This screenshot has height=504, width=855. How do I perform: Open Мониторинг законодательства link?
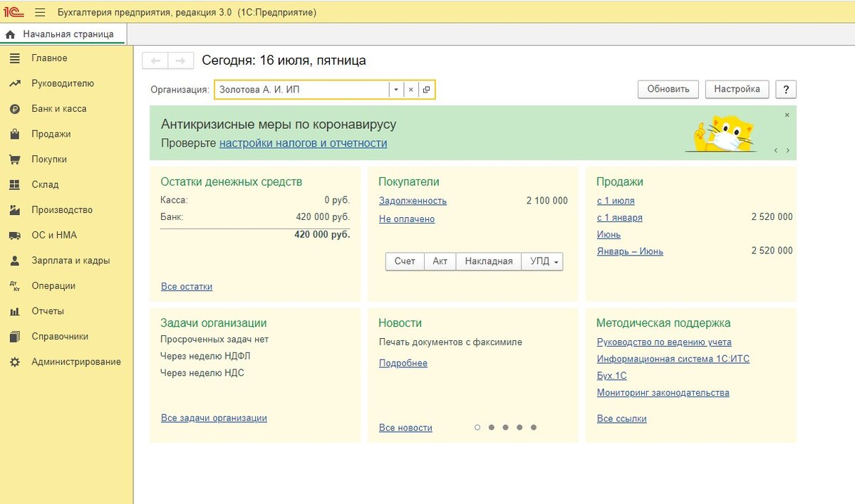click(663, 393)
